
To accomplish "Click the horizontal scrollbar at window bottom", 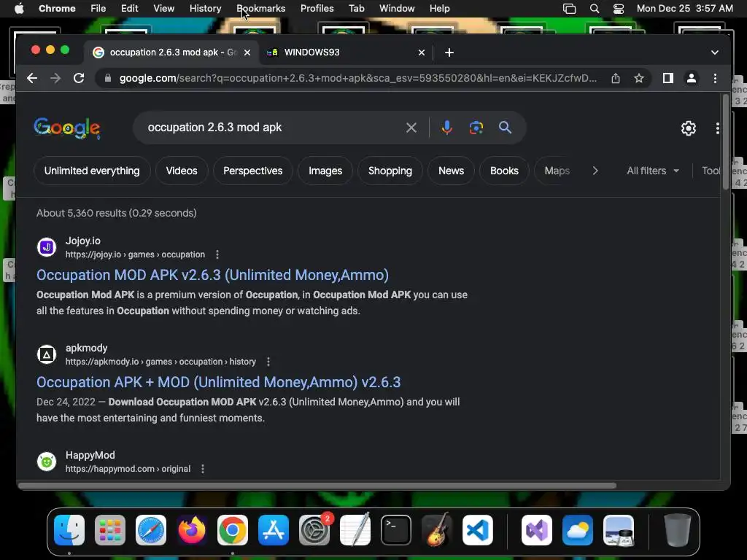I will pos(317,485).
